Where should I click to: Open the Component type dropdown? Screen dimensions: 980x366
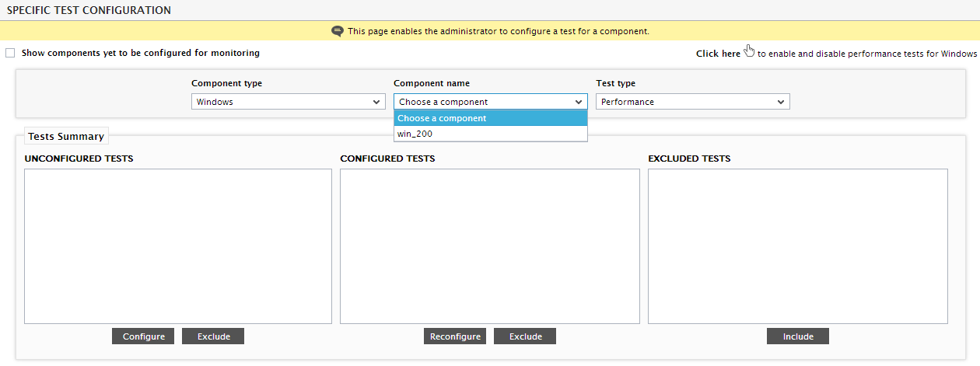pyautogui.click(x=289, y=102)
